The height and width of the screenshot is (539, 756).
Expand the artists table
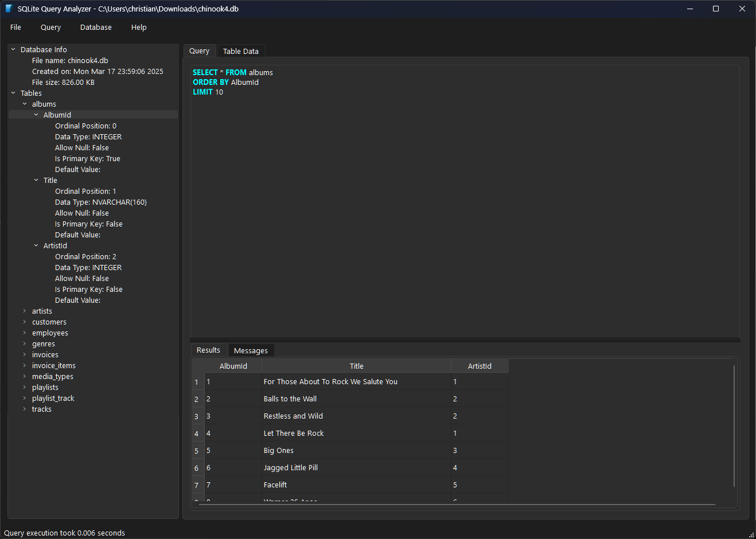tap(24, 311)
